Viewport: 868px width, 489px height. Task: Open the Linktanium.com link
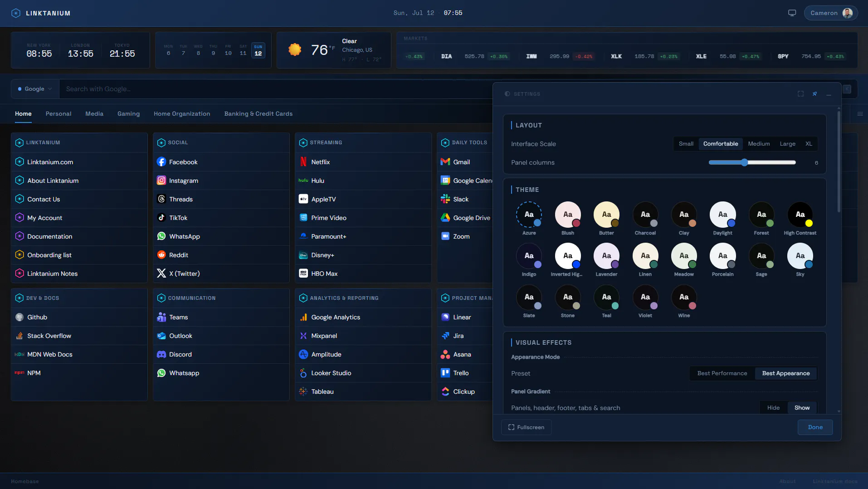pos(50,162)
